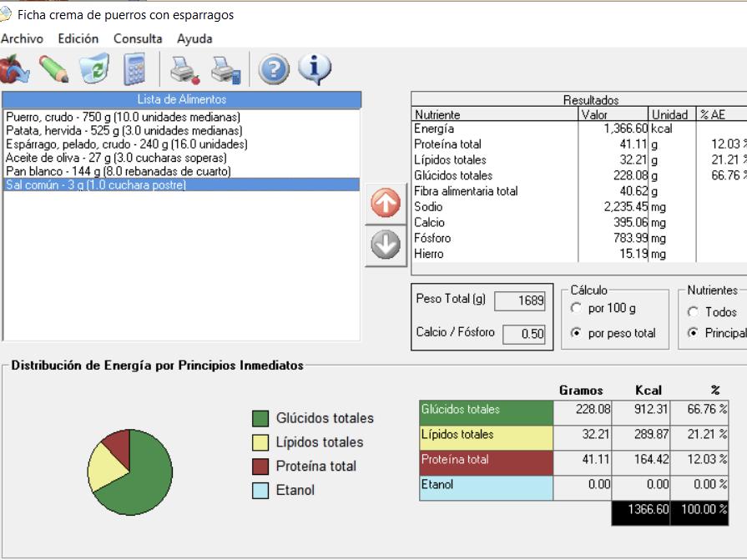Screen dimensions: 747x560
Task: Click the green Glúcidos totales legend swatch
Action: (x=260, y=418)
